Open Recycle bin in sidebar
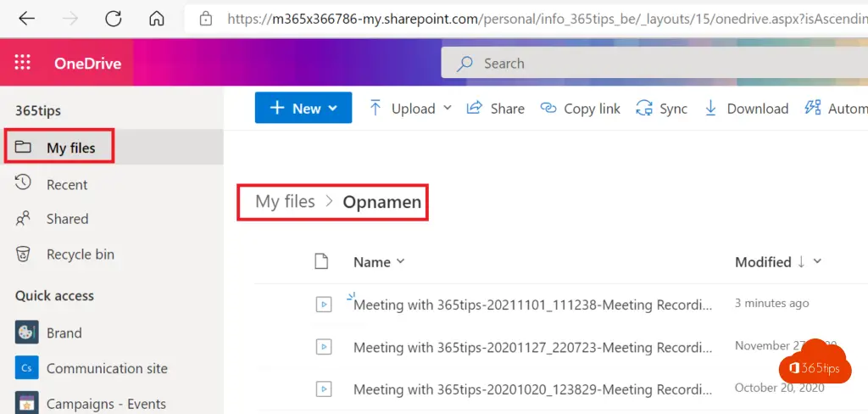868x414 pixels. coord(81,255)
